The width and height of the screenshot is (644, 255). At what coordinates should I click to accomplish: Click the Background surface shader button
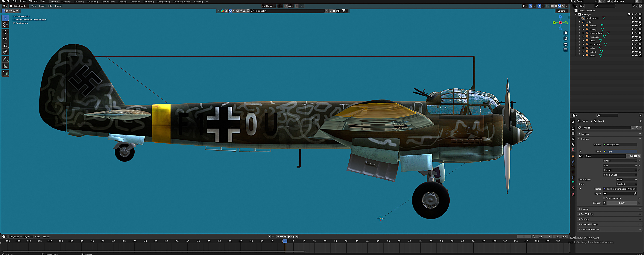coord(620,145)
